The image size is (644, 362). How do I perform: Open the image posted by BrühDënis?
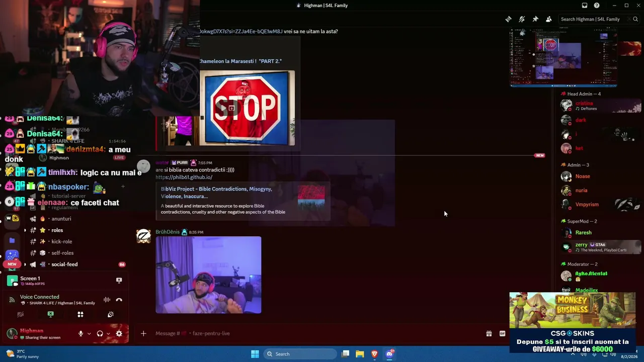click(208, 275)
